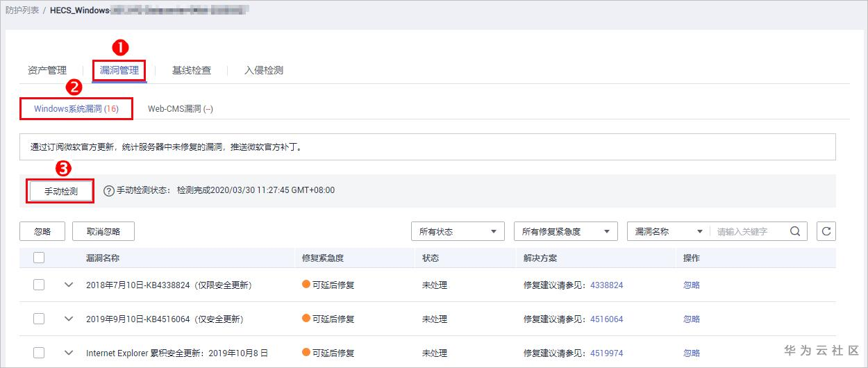This screenshot has width=868, height=368.
Task: Open the 4338824 fix suggestion link
Action: (x=606, y=285)
